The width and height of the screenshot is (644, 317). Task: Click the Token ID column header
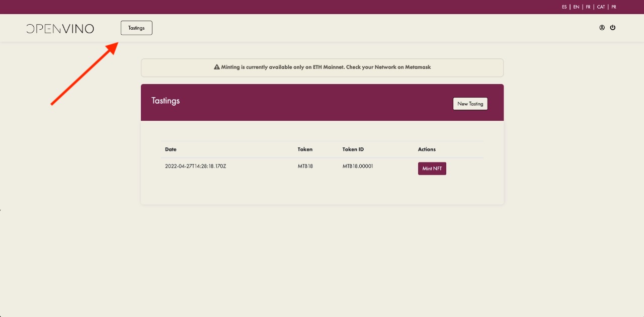[353, 149]
